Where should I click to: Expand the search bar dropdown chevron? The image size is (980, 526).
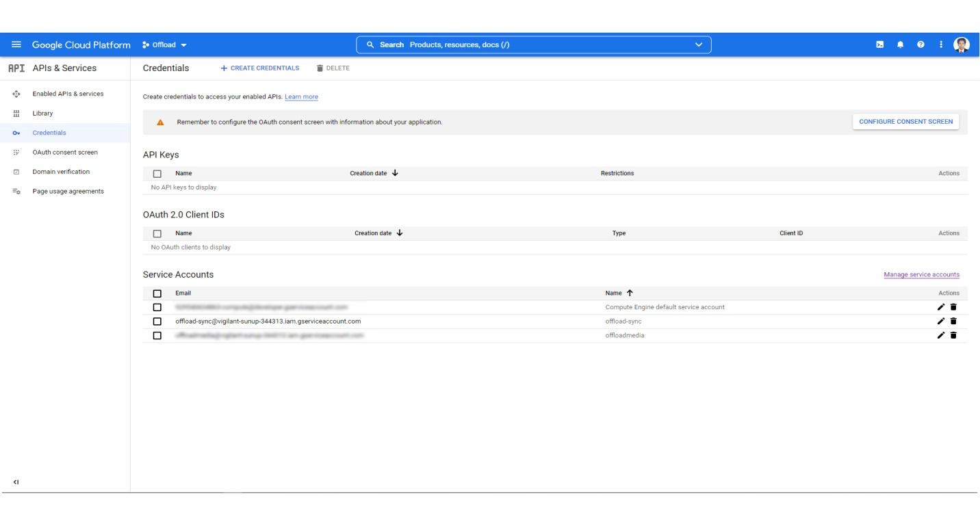pyautogui.click(x=698, y=45)
